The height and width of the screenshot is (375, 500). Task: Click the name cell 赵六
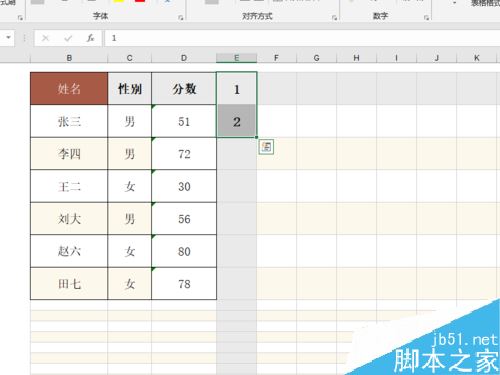[69, 251]
